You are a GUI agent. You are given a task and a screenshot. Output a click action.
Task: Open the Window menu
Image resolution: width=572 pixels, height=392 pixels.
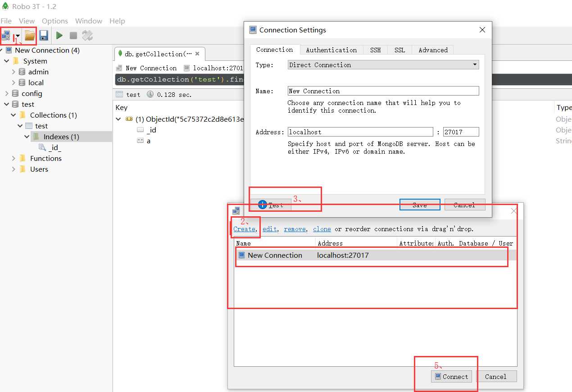[x=89, y=21]
